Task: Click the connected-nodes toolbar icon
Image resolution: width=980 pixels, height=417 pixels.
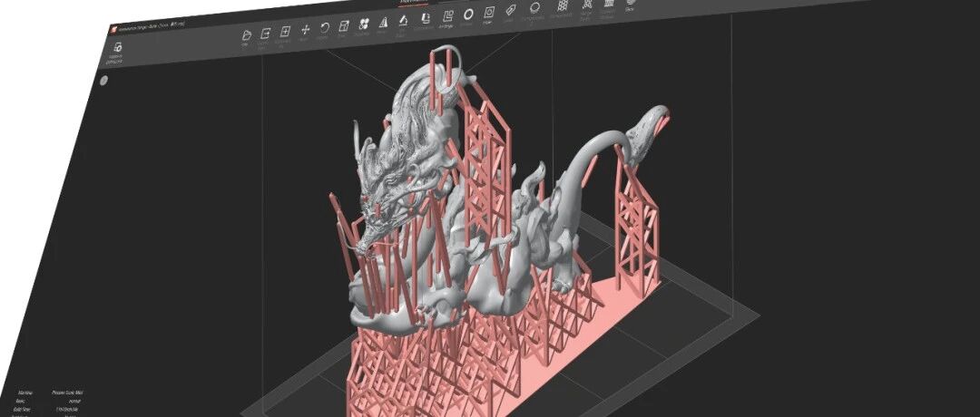Action: coord(587,4)
